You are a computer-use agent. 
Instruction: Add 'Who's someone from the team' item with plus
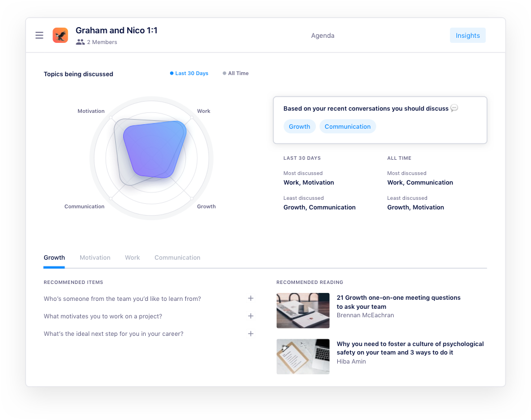251,298
